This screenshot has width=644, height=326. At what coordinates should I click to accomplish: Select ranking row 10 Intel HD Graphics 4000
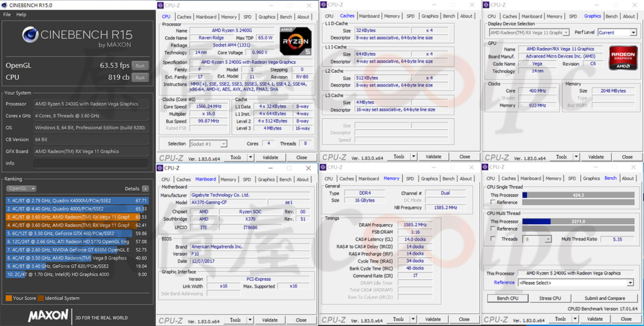pos(77,274)
